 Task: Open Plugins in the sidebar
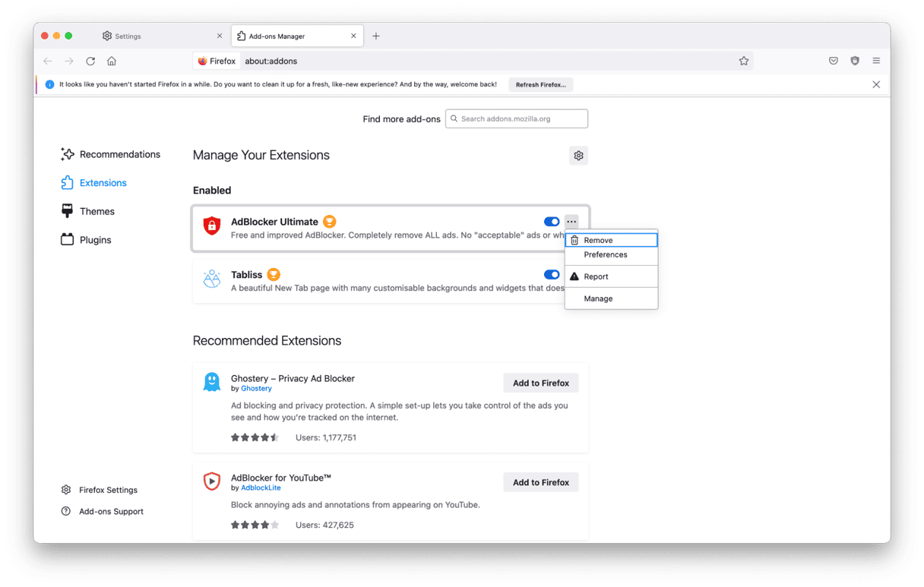[86, 240]
